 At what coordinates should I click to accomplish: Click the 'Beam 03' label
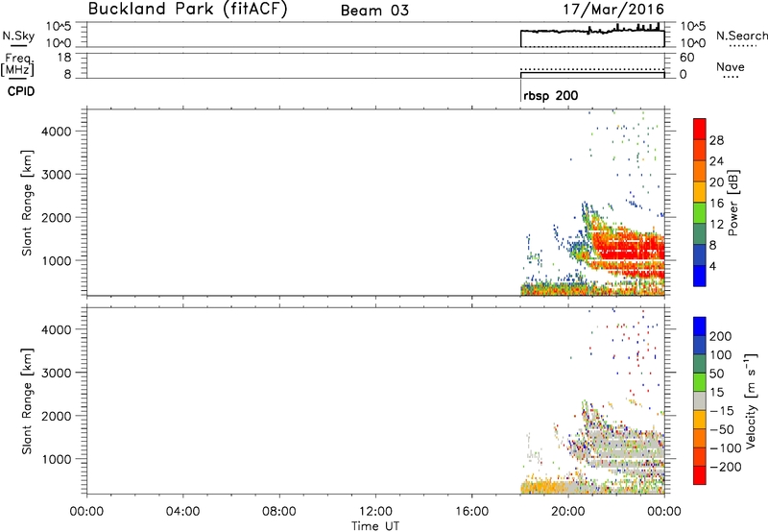374,11
